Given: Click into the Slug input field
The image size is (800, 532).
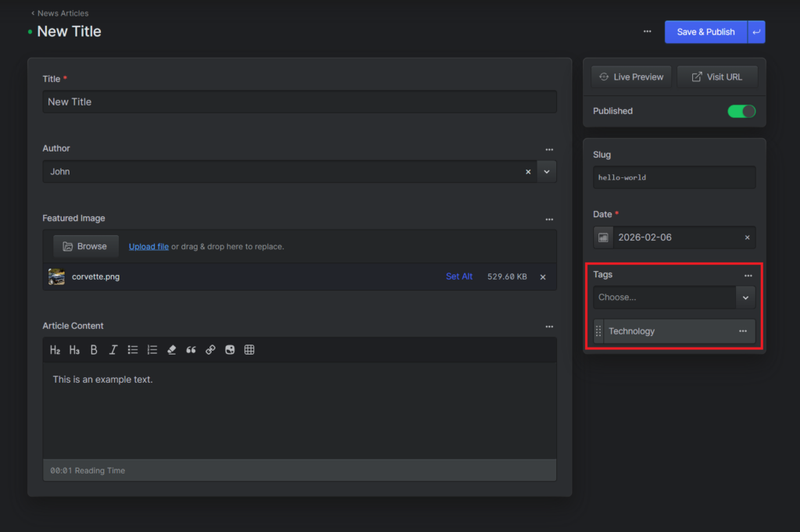Looking at the screenshot, I should 673,177.
